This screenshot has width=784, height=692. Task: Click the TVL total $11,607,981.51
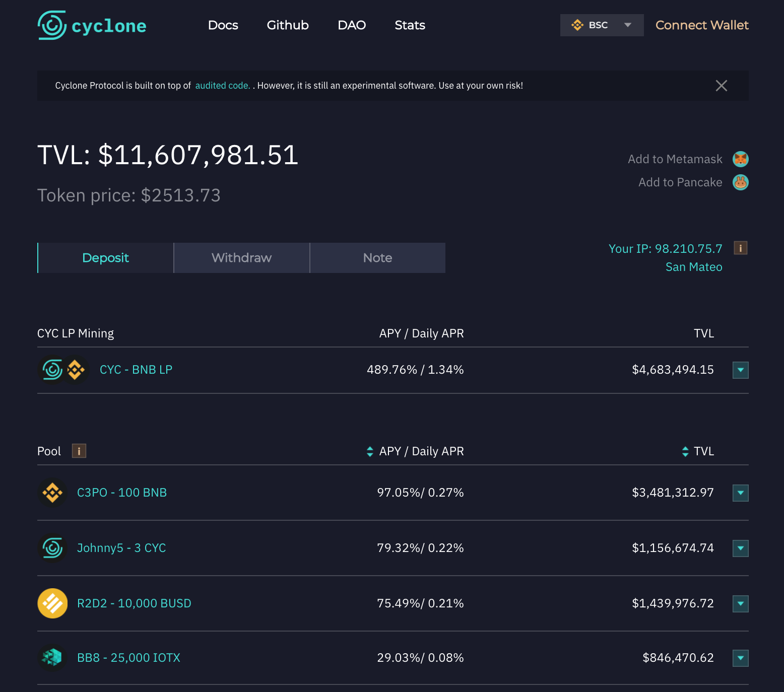(168, 155)
